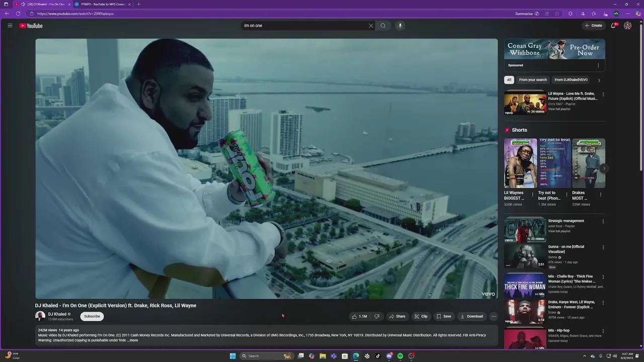Click Summarize in the address bar
The image size is (644, 362).
tap(527, 14)
